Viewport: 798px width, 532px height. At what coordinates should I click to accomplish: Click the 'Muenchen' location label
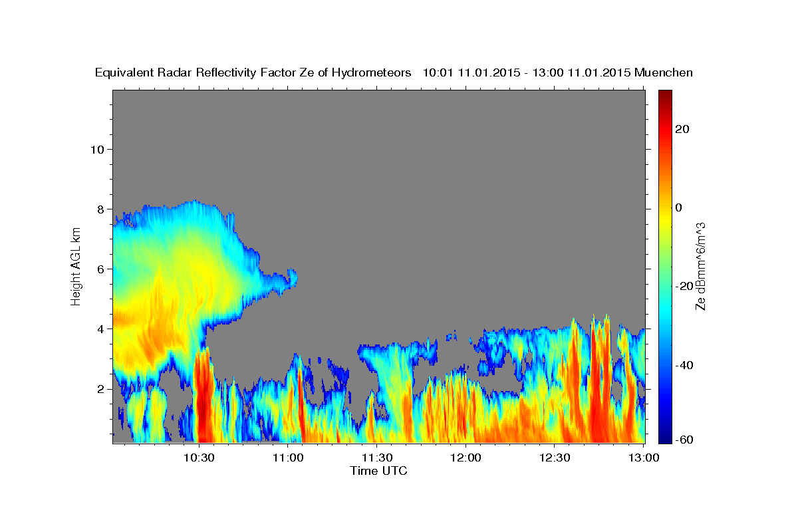point(664,72)
